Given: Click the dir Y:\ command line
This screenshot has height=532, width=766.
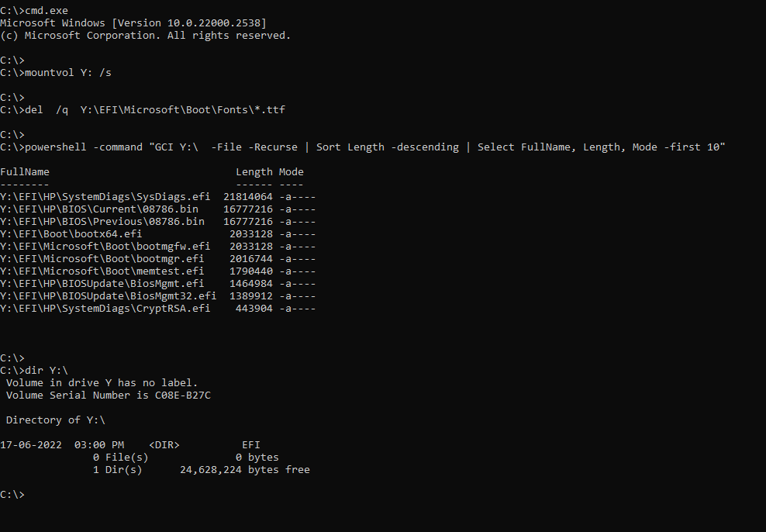Looking at the screenshot, I should click(x=34, y=370).
